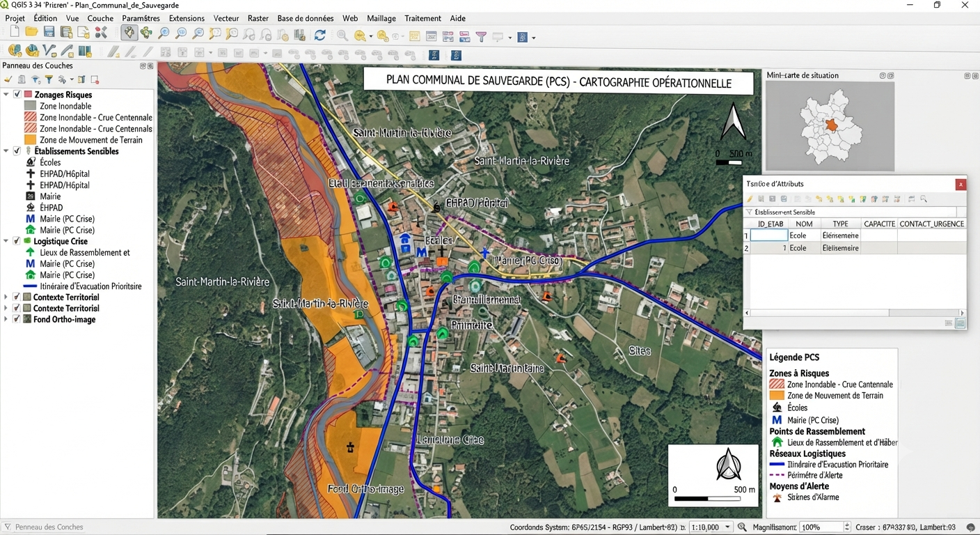This screenshot has width=980, height=535.
Task: Click New Shapefile Layer V-shaped icon
Action: click(49, 50)
